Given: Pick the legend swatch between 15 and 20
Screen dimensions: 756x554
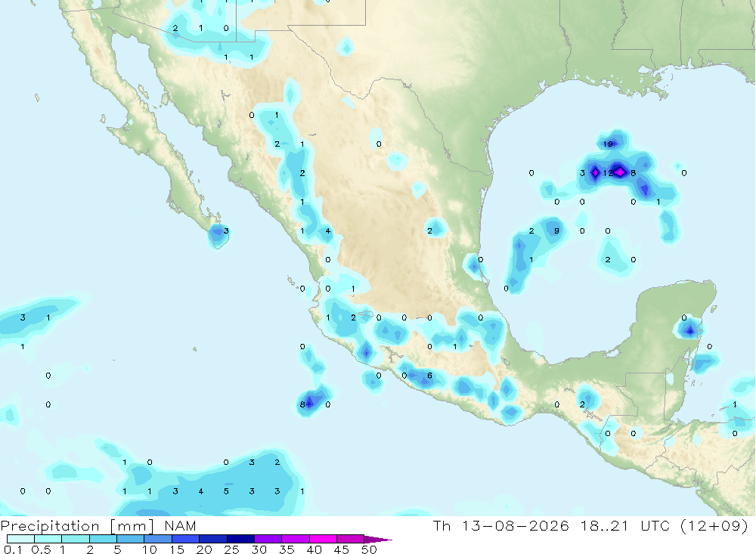Looking at the screenshot, I should [x=185, y=539].
